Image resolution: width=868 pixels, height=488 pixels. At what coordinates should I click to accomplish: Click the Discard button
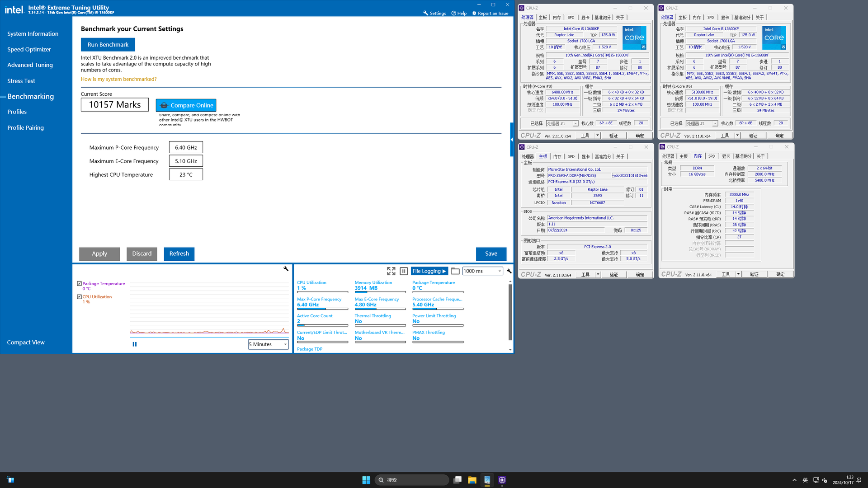pyautogui.click(x=142, y=254)
